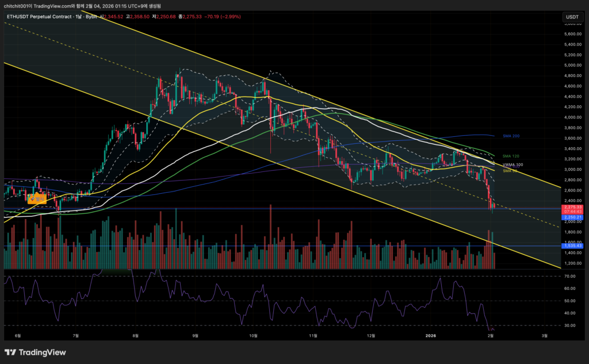Click the orange rocket launch label on chart
The height and width of the screenshot is (364, 589).
36,198
